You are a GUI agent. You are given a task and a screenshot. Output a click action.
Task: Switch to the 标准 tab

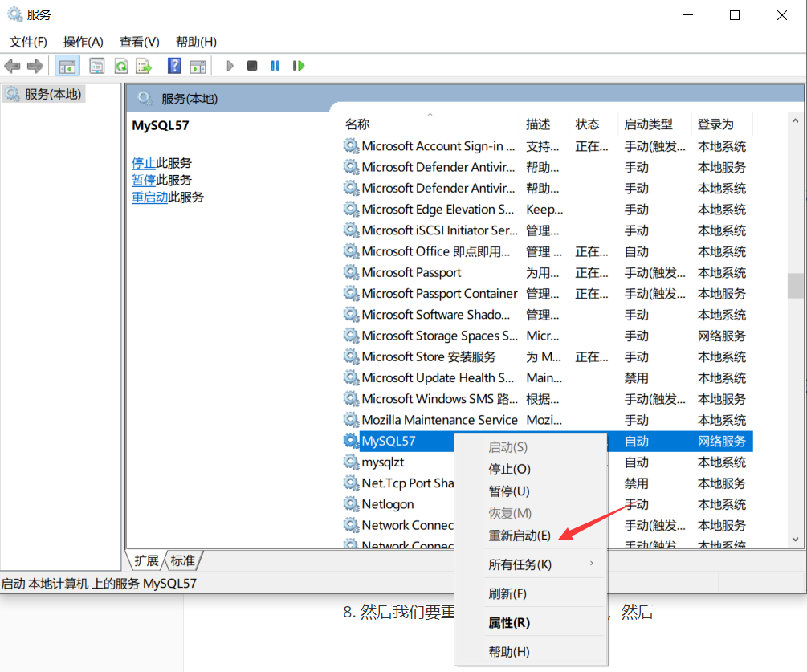183,560
